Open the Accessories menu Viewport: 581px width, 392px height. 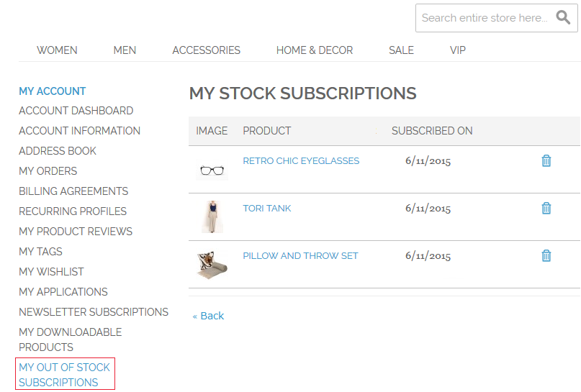tap(206, 50)
